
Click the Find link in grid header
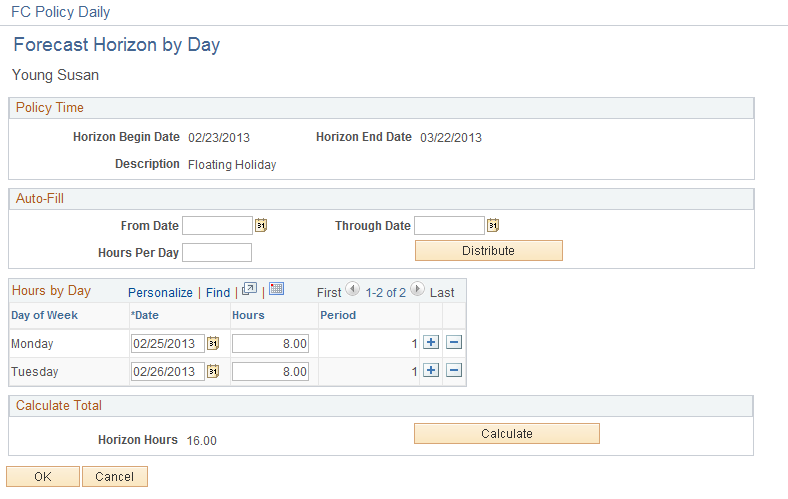coord(218,293)
